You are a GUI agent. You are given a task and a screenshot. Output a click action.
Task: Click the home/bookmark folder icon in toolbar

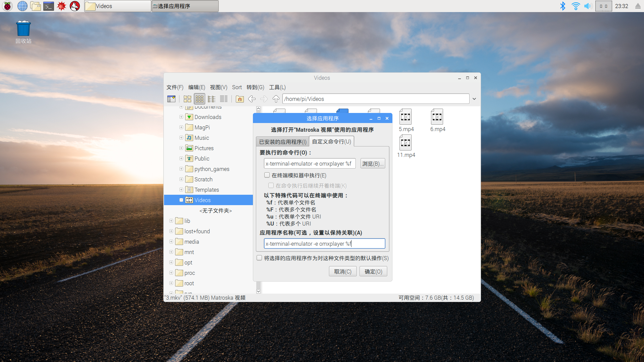pos(239,99)
